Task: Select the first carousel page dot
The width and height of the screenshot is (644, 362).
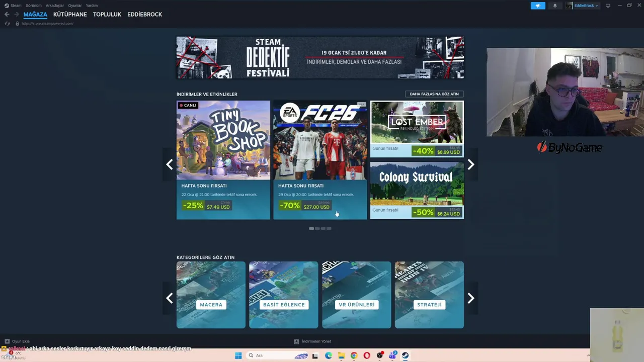Action: point(311,229)
